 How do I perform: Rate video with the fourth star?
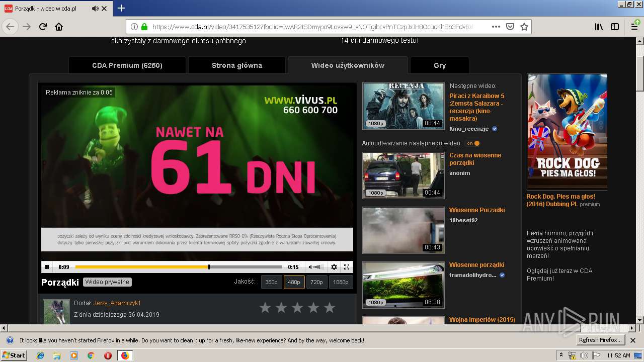pos(313,308)
